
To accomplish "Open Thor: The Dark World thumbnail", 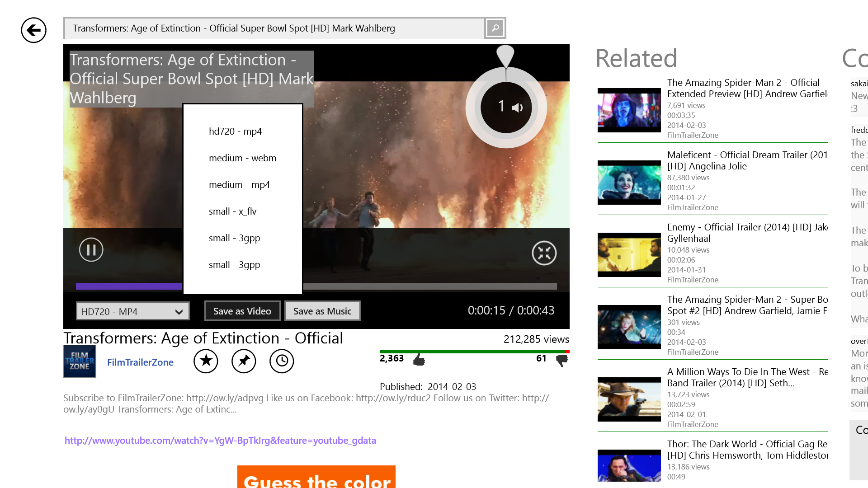I will (x=629, y=466).
